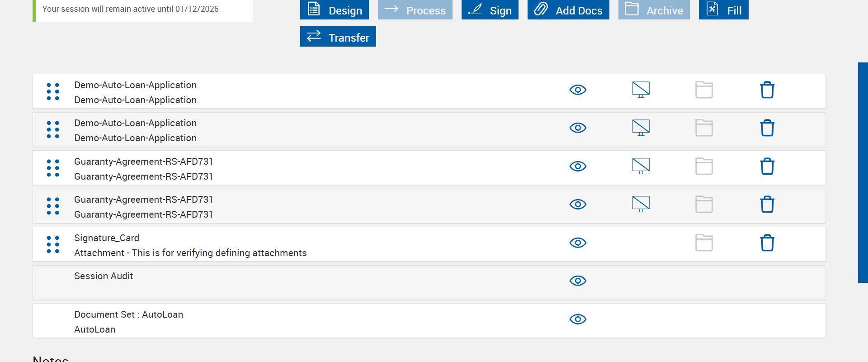Grab drag handle of first Demo-Auto-Loan-Application row
The height and width of the screenshot is (362, 868).
click(53, 91)
